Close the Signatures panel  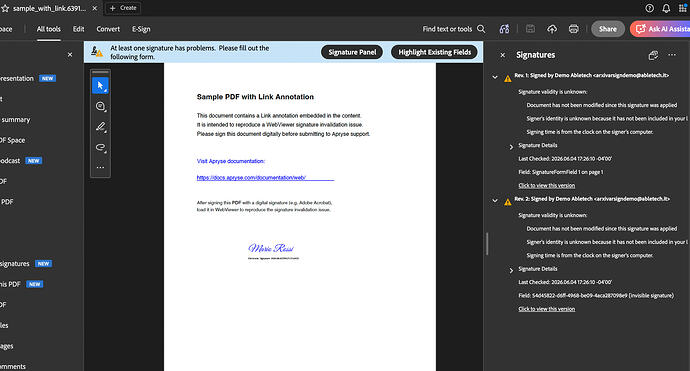point(503,55)
